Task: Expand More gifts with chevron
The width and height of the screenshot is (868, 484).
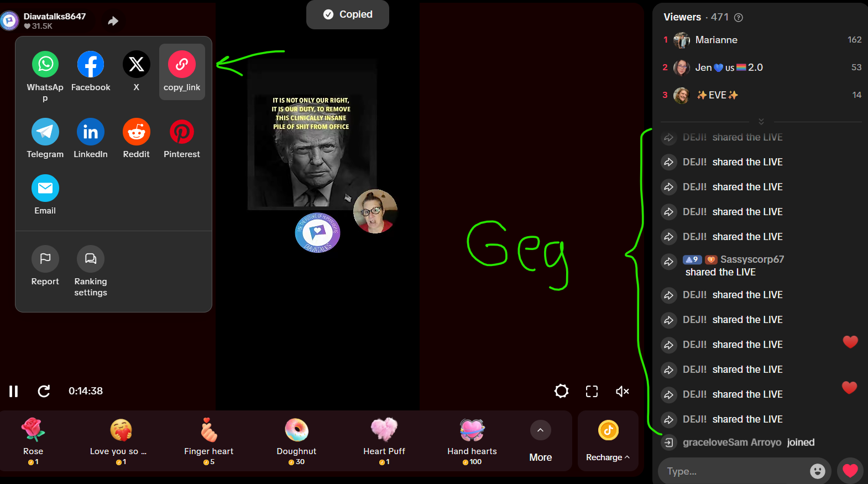Action: coord(540,430)
